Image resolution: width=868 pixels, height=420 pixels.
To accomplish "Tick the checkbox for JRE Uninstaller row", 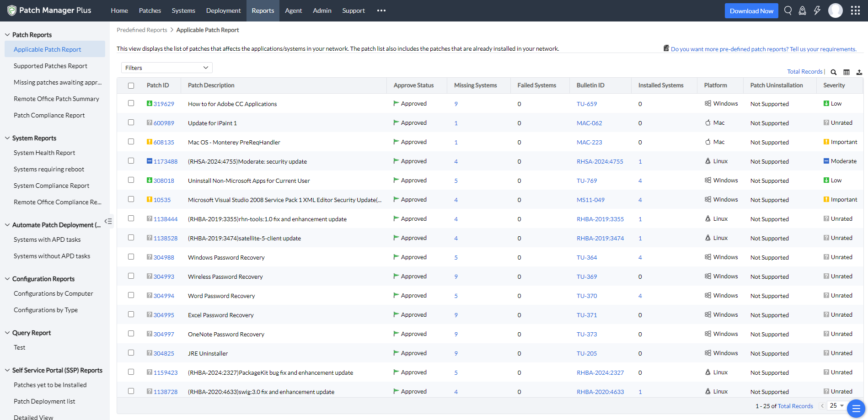I will click(131, 353).
